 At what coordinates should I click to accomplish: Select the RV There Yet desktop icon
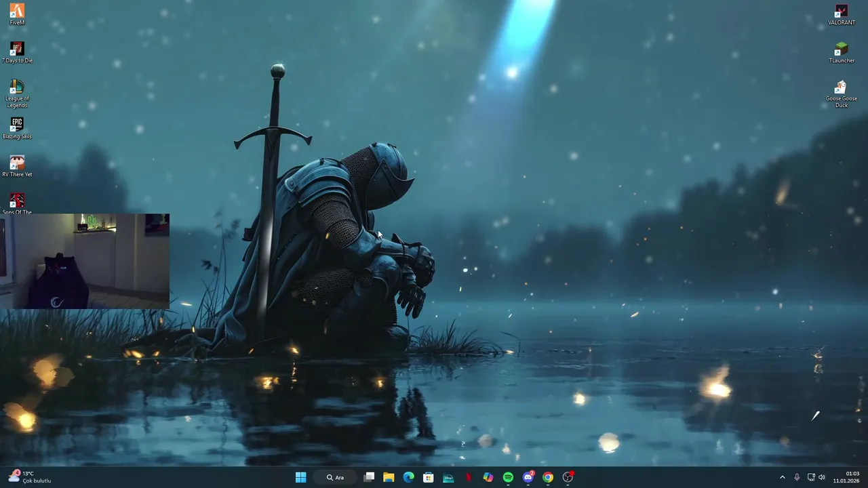17,166
